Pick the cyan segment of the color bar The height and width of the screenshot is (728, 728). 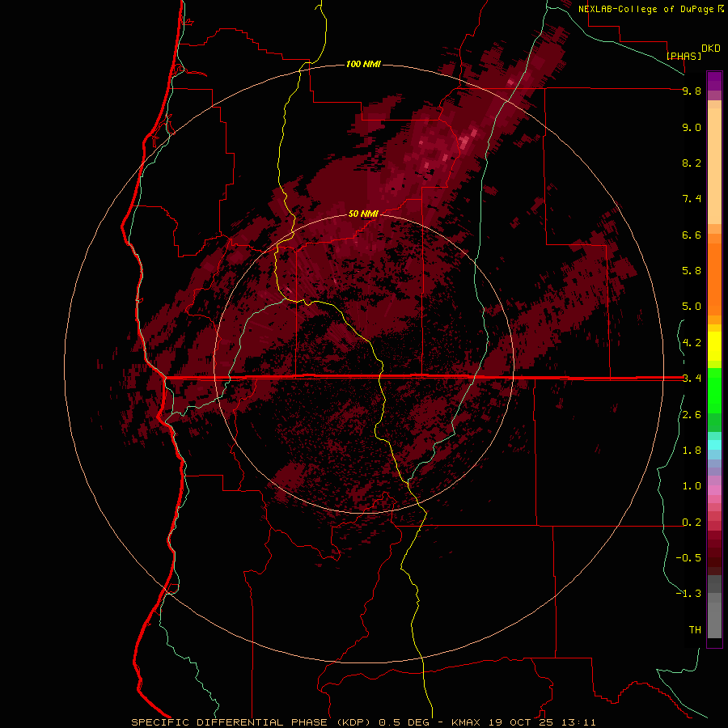pyautogui.click(x=714, y=445)
